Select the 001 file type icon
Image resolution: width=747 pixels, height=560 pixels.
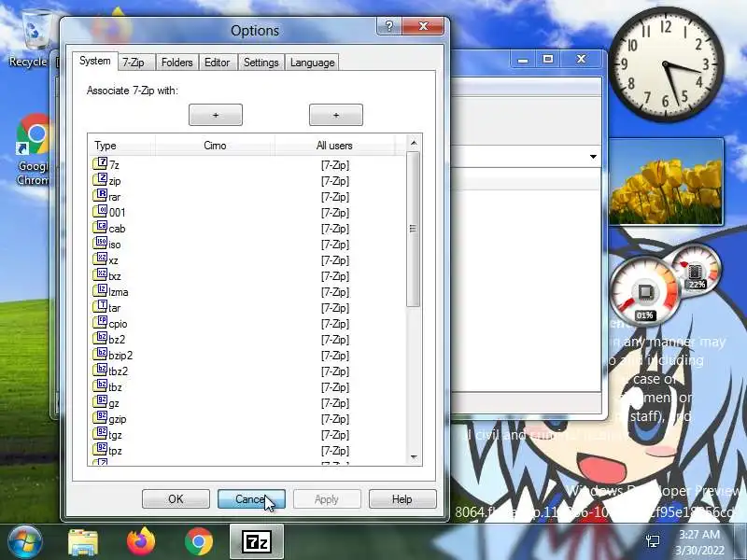100,212
